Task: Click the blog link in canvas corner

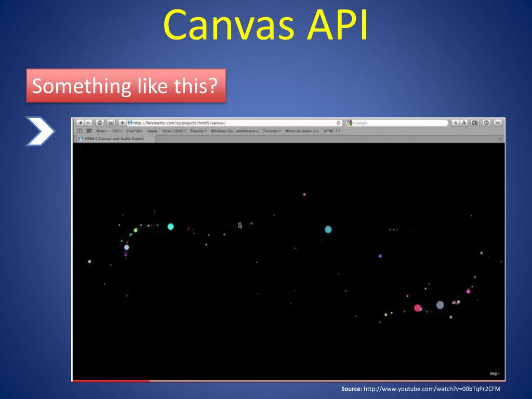Action: pos(495,374)
